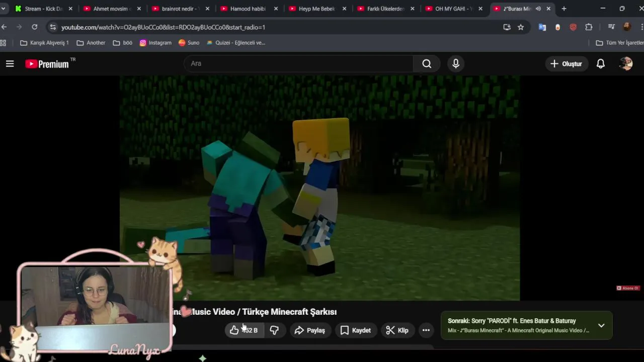Switch to the Ahmet movsim tab
The width and height of the screenshot is (644, 362).
click(112, 9)
